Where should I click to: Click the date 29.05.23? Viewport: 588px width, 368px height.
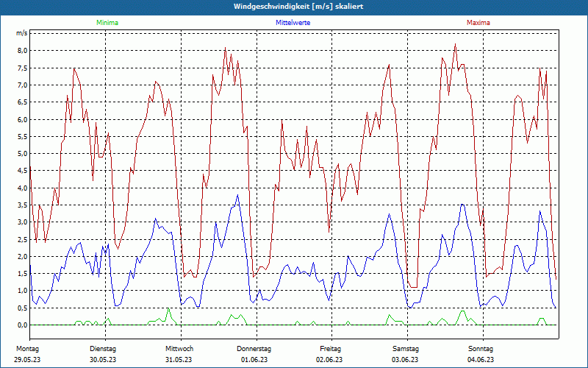click(x=27, y=360)
